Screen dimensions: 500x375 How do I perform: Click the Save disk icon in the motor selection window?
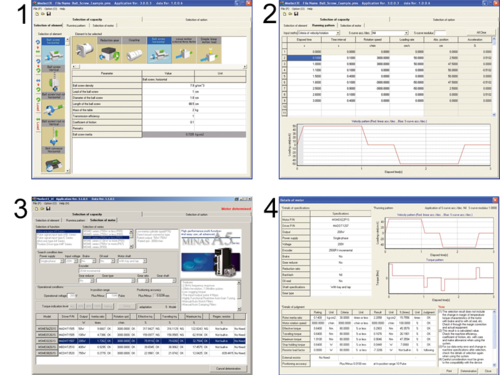coord(48,209)
